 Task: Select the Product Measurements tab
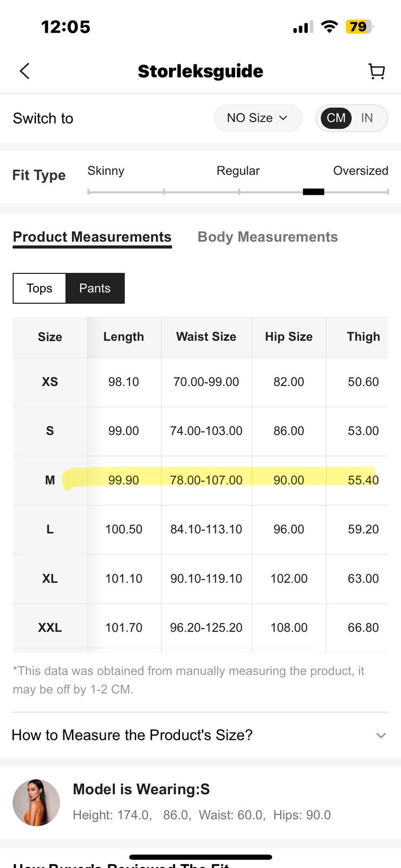click(92, 237)
